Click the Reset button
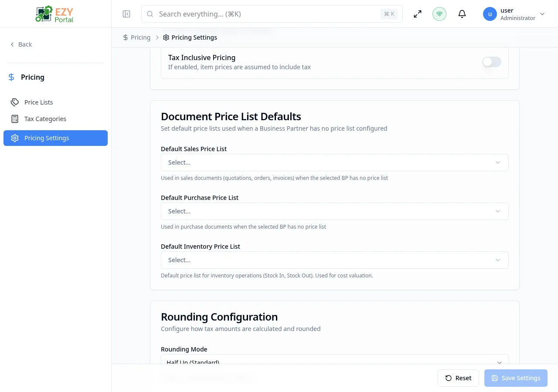The image size is (558, 392). pos(458,378)
